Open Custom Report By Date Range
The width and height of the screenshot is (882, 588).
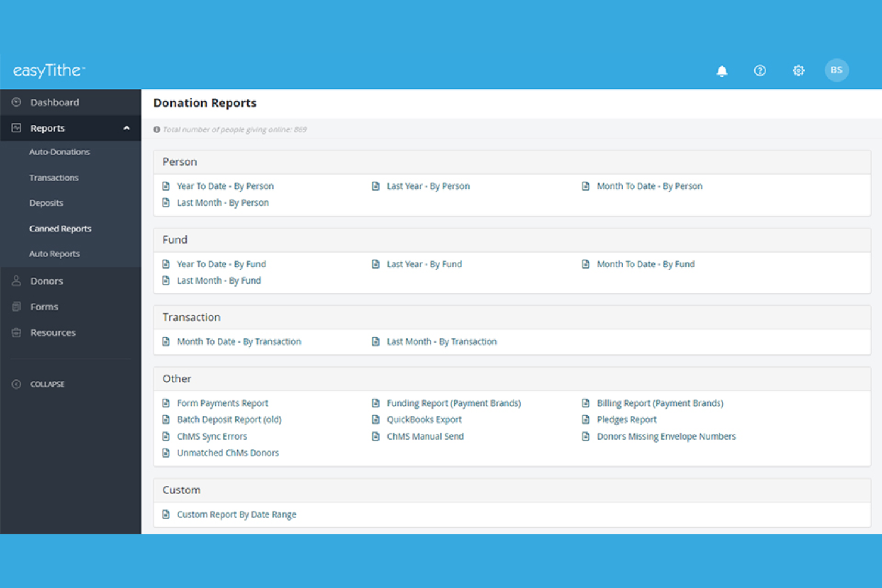(x=236, y=514)
